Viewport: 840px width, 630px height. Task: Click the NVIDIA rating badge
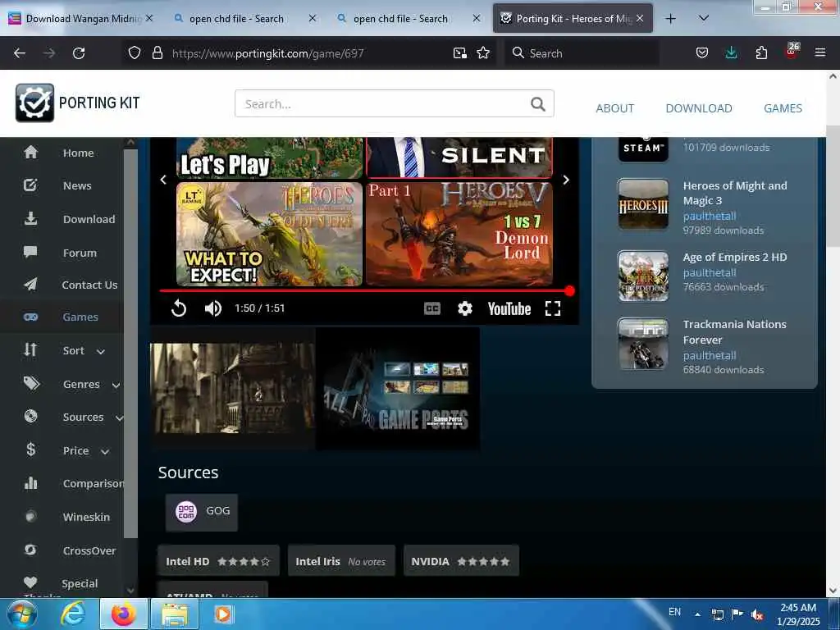[461, 561]
